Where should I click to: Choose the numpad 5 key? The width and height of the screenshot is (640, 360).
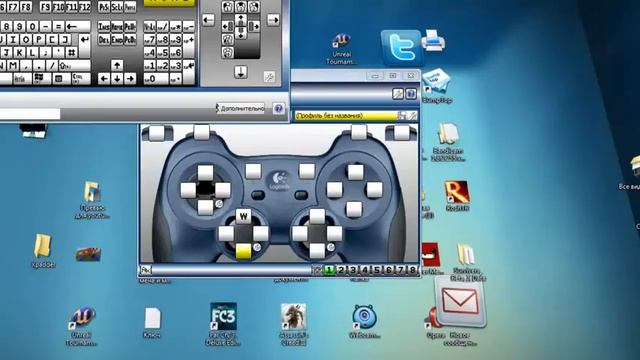pyautogui.click(x=163, y=53)
